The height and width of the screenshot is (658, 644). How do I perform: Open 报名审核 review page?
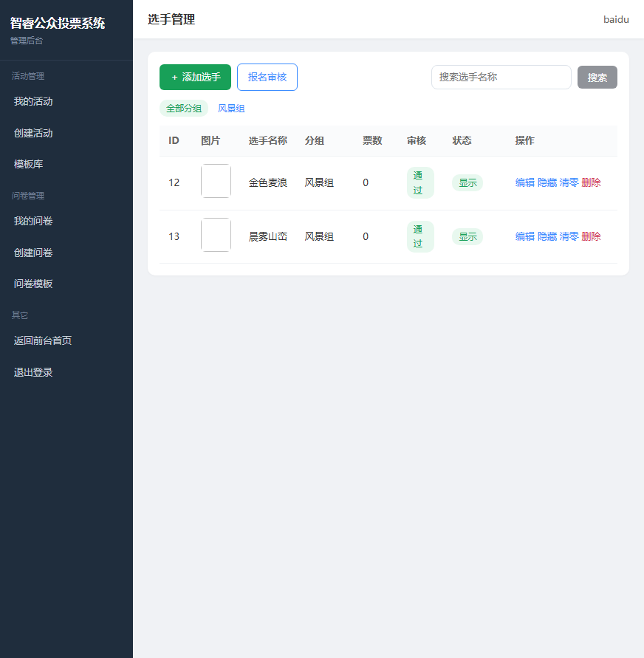[x=267, y=78]
